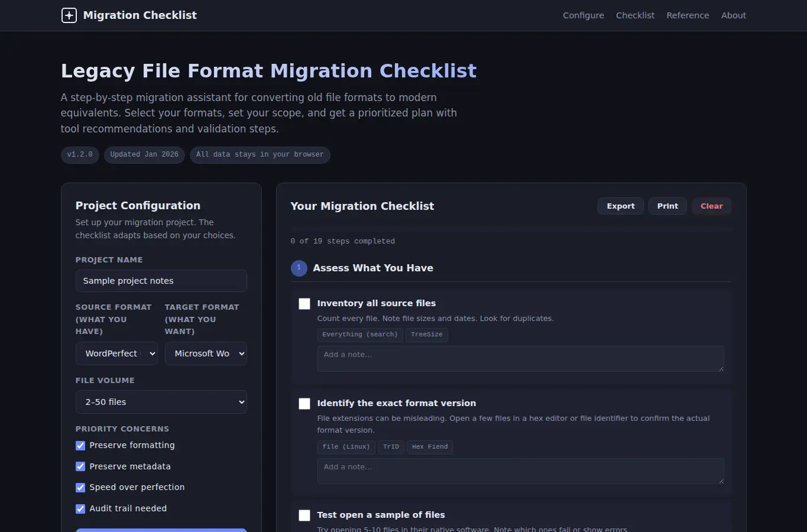Open the Reference nav item
This screenshot has height=532, width=807.
pos(688,15)
